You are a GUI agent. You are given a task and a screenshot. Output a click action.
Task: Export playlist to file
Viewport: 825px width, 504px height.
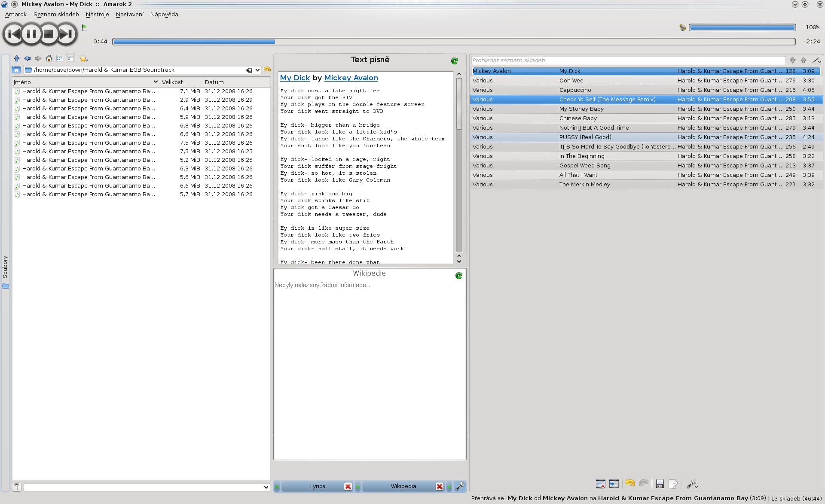[x=673, y=484]
